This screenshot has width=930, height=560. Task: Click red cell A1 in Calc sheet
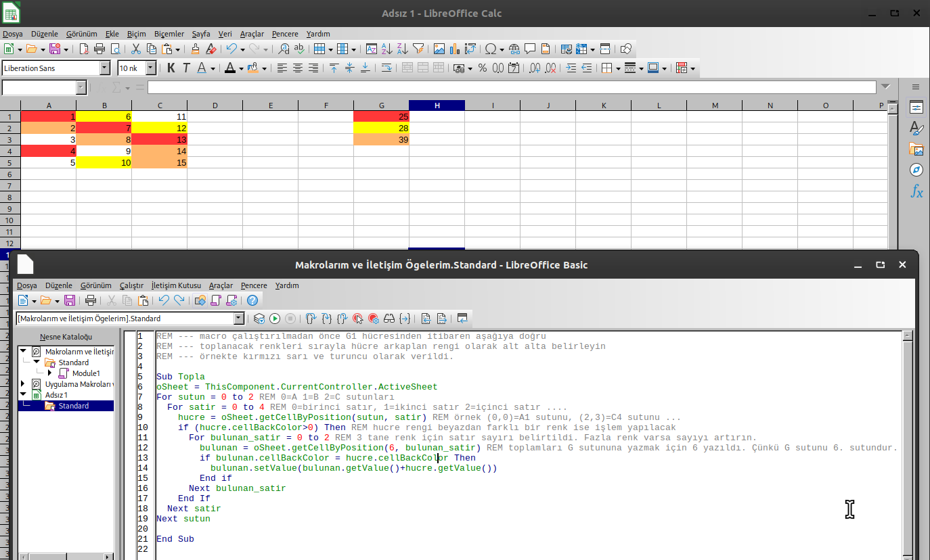[49, 116]
